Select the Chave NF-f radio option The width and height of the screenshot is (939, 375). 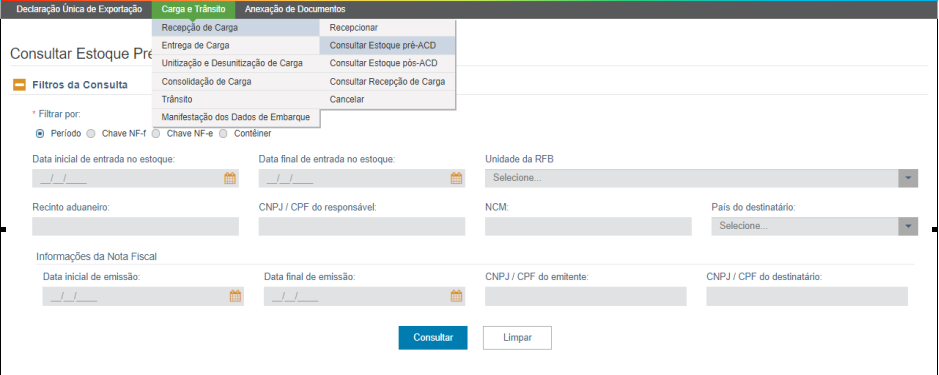(91, 134)
